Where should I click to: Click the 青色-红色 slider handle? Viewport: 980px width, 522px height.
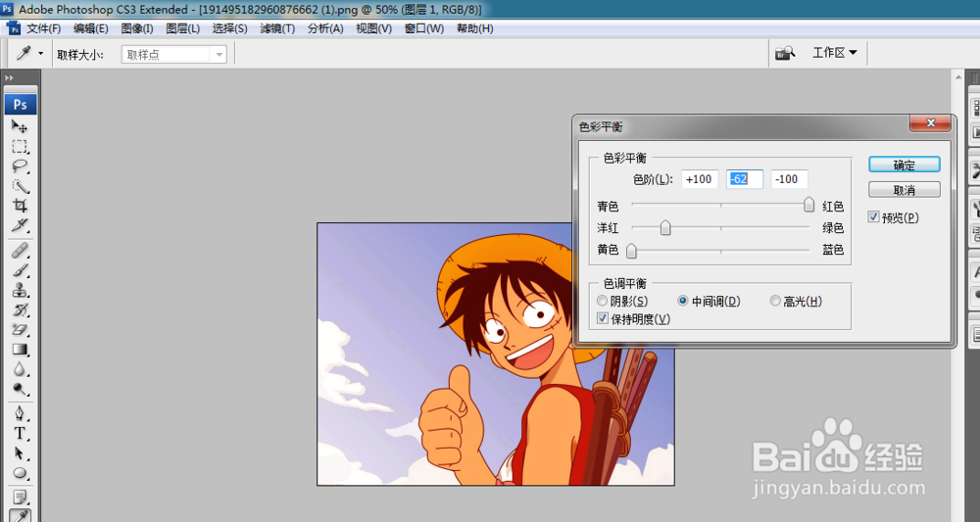(808, 205)
